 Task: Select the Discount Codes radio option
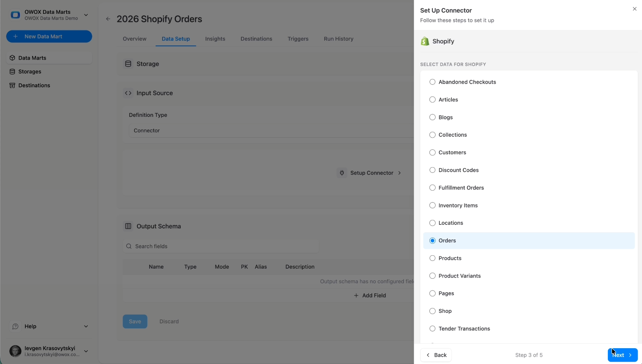pyautogui.click(x=432, y=170)
